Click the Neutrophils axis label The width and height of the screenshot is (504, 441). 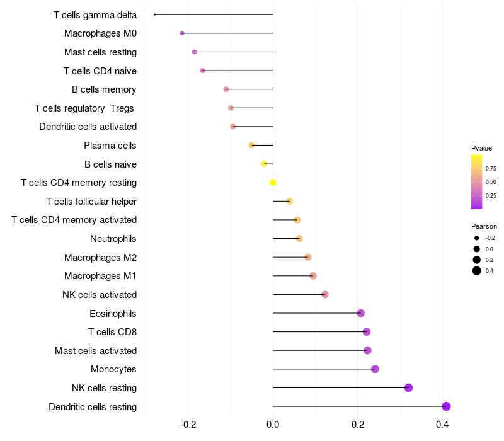(x=113, y=239)
